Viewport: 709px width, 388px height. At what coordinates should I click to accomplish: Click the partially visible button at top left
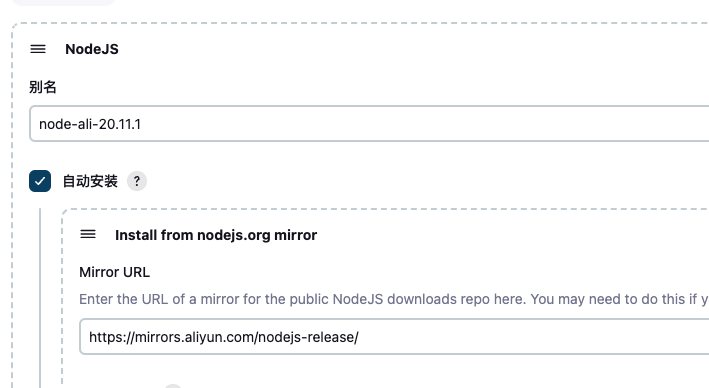63,2
